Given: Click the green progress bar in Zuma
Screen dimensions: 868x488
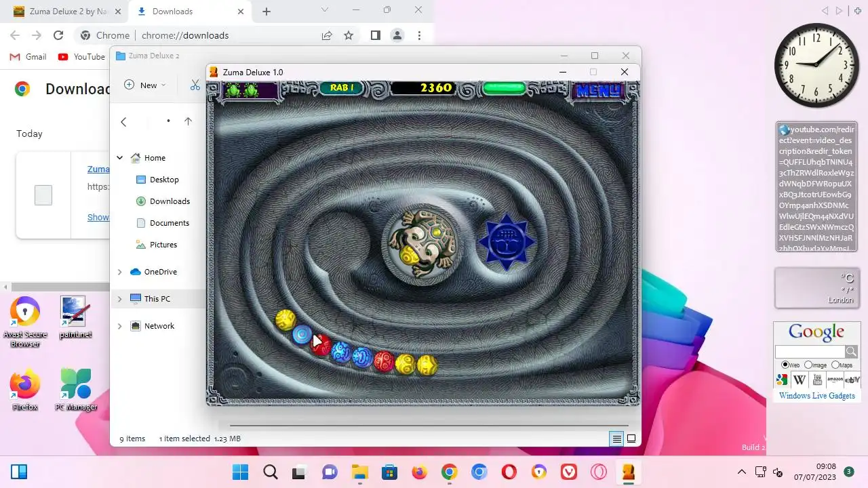Looking at the screenshot, I should coord(504,88).
